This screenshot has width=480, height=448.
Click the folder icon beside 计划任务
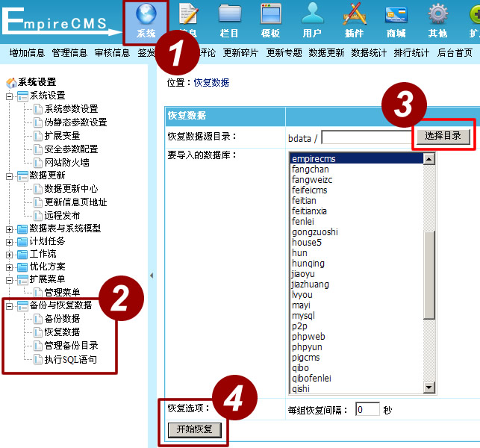[22, 242]
